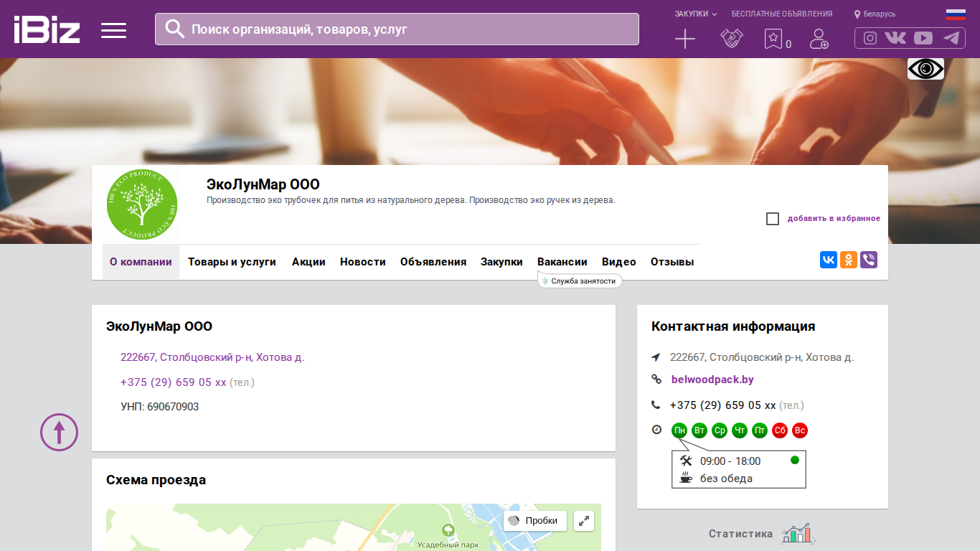Viewport: 980px width, 551px height.
Task: Click the Статистика label
Action: tap(741, 534)
